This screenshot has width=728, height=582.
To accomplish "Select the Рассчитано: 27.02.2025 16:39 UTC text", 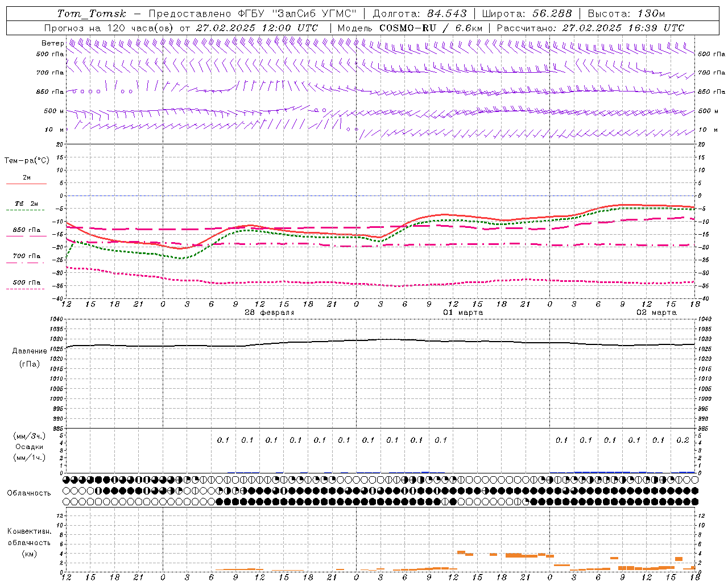I will pos(590,28).
